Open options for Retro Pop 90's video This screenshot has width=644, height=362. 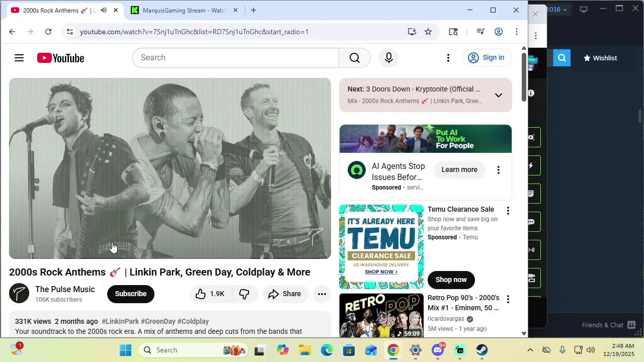[508, 299]
